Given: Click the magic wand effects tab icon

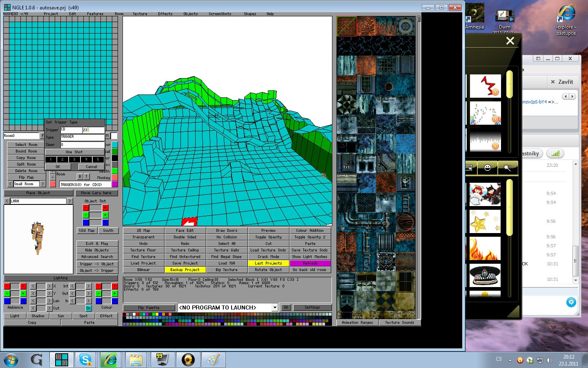Looking at the screenshot, I should coord(508,168).
